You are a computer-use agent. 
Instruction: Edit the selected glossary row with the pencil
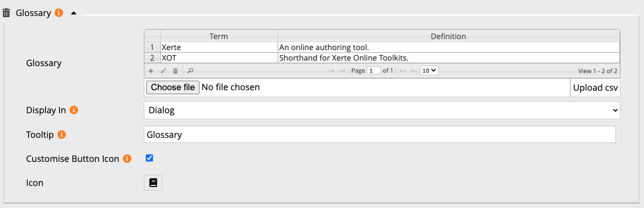click(163, 71)
